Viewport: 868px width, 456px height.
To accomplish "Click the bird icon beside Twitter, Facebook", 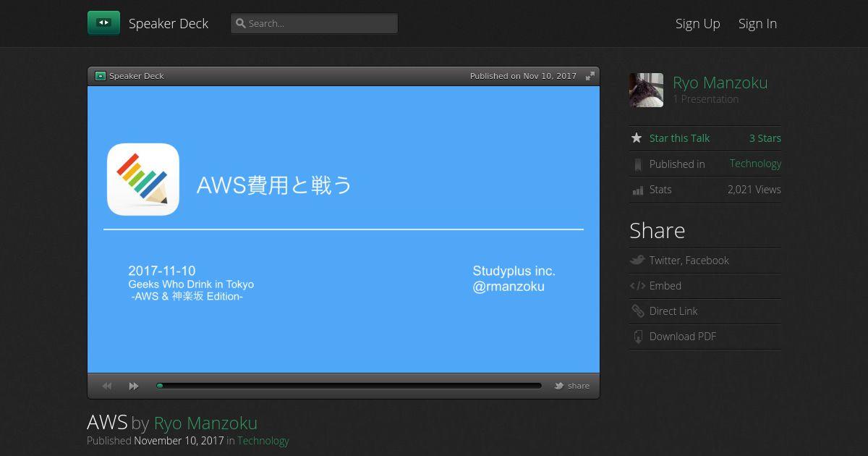I will (637, 260).
